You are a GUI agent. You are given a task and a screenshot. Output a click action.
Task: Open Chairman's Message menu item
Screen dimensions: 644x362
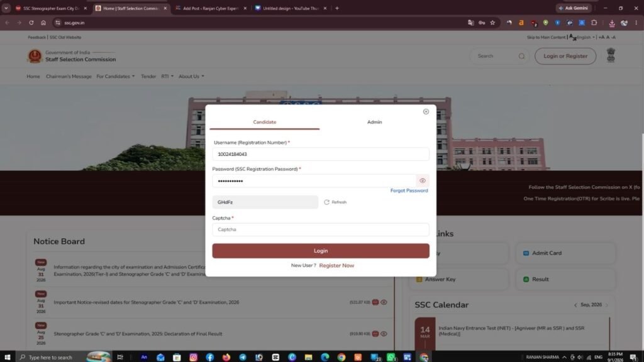click(69, 76)
